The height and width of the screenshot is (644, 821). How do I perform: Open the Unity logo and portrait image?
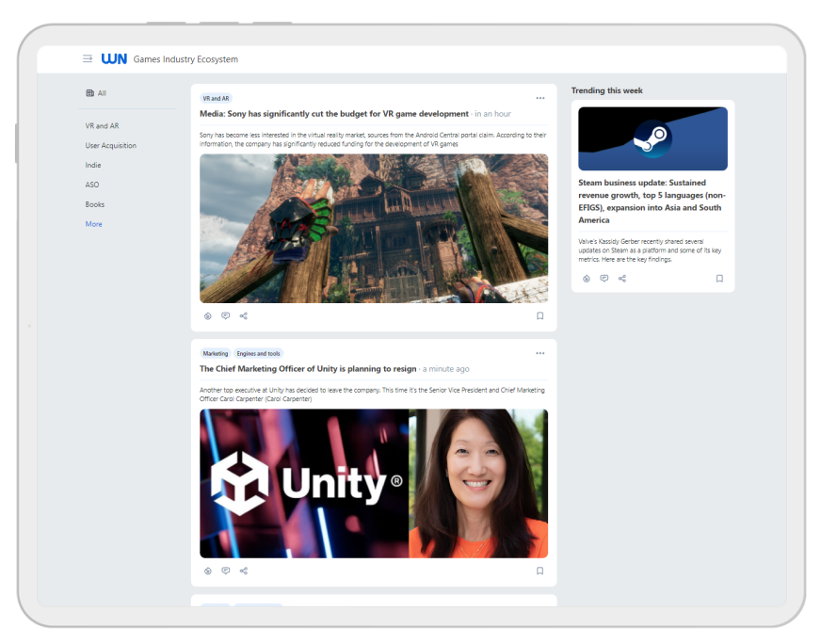pos(374,483)
